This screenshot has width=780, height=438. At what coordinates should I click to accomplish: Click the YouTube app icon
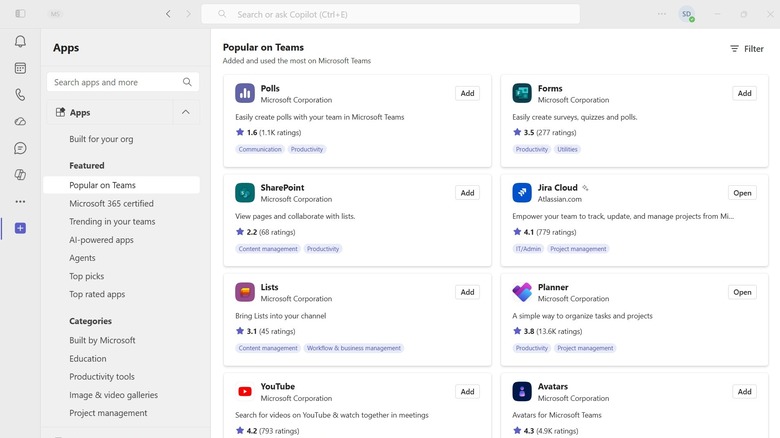tap(245, 392)
